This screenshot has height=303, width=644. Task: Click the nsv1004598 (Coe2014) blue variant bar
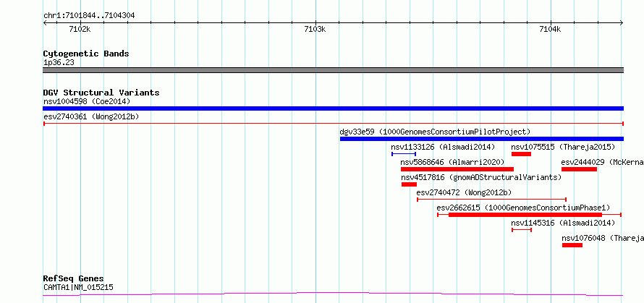[333, 108]
